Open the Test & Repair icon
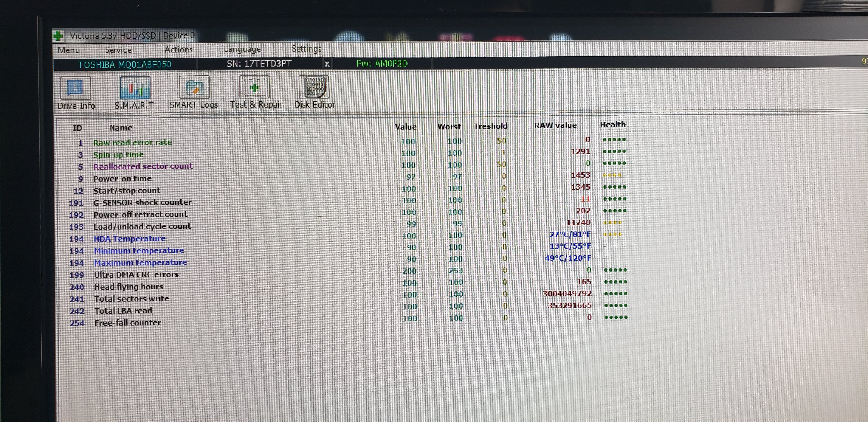868x422 pixels. pos(254,87)
